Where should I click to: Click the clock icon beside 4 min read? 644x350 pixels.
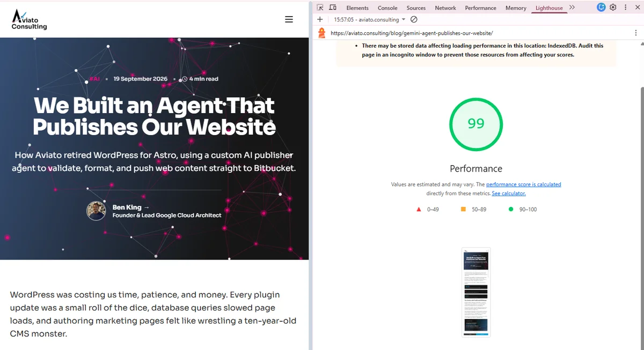(185, 79)
